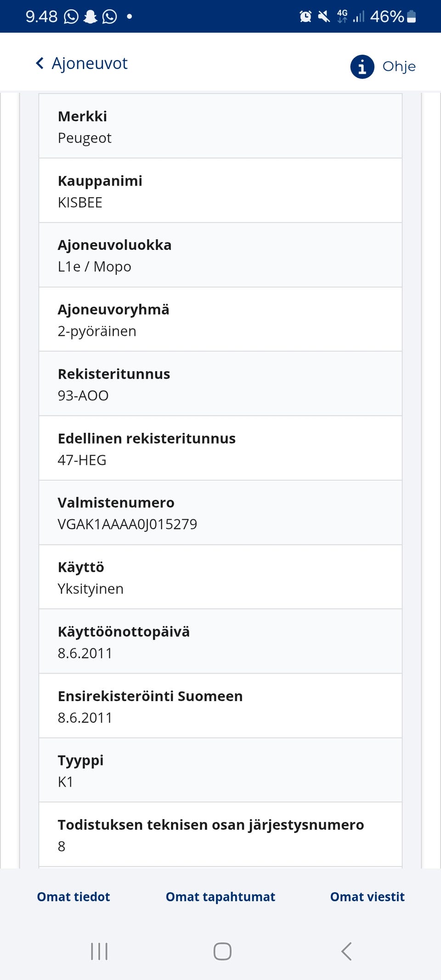
Task: Tap the Rekisteritunnus 93-AOO row
Action: (x=220, y=384)
